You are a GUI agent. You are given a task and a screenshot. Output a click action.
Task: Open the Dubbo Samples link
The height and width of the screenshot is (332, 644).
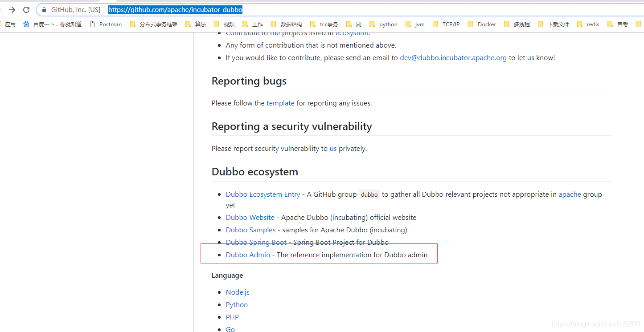(x=251, y=230)
